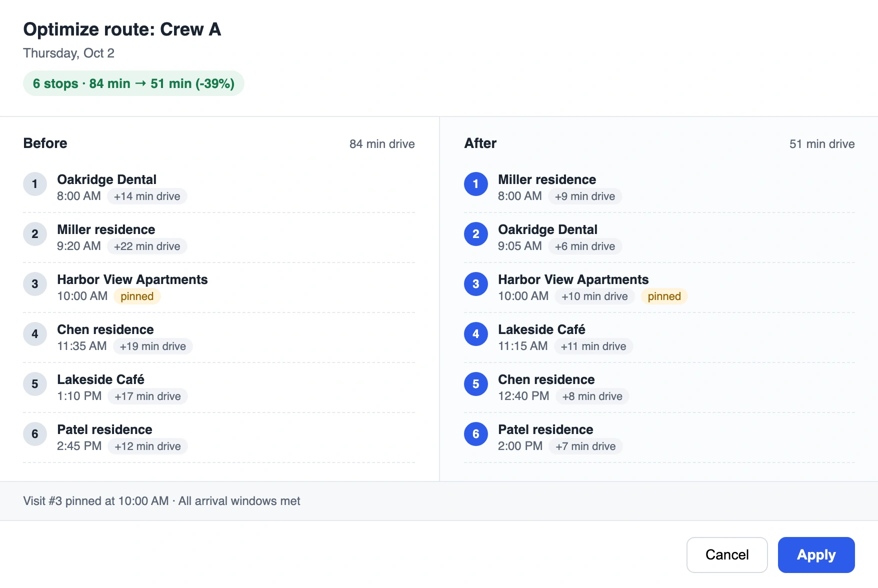The image size is (878, 588).
Task: Select Lakeside Café in the After list
Action: (x=541, y=329)
